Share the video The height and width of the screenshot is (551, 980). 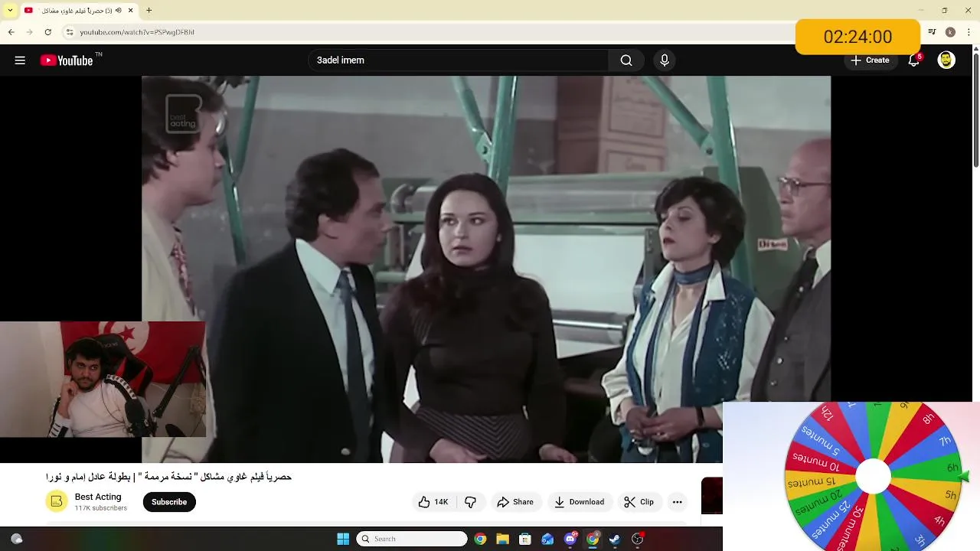[514, 502]
